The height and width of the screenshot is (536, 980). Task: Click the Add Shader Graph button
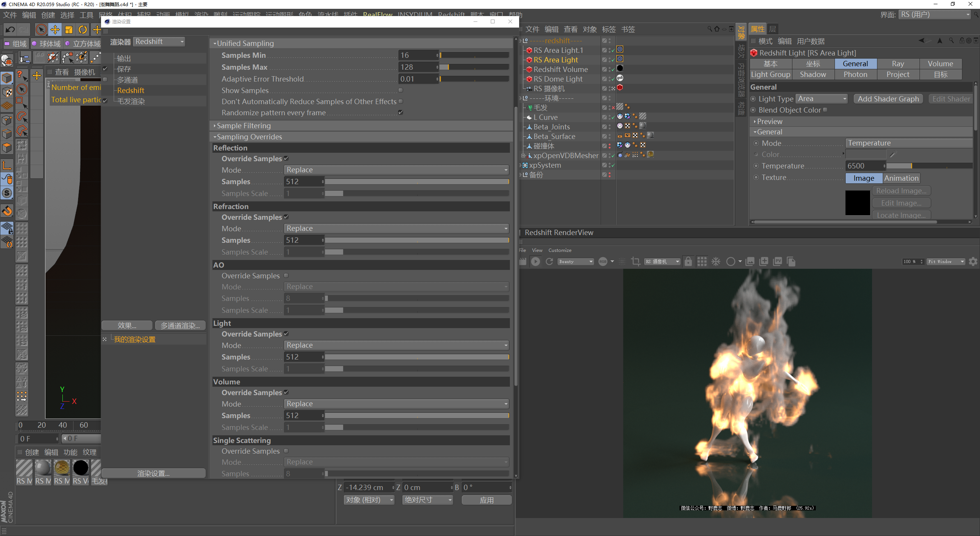click(888, 99)
